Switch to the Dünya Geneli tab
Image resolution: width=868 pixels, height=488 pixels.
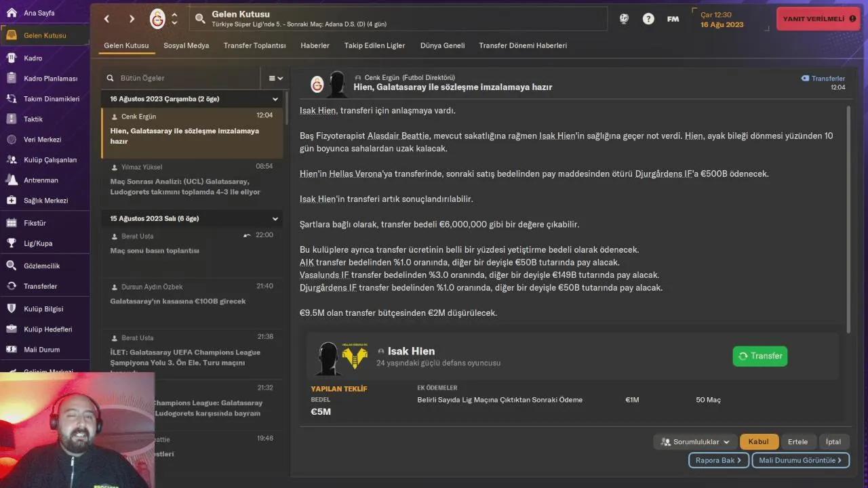coord(442,45)
